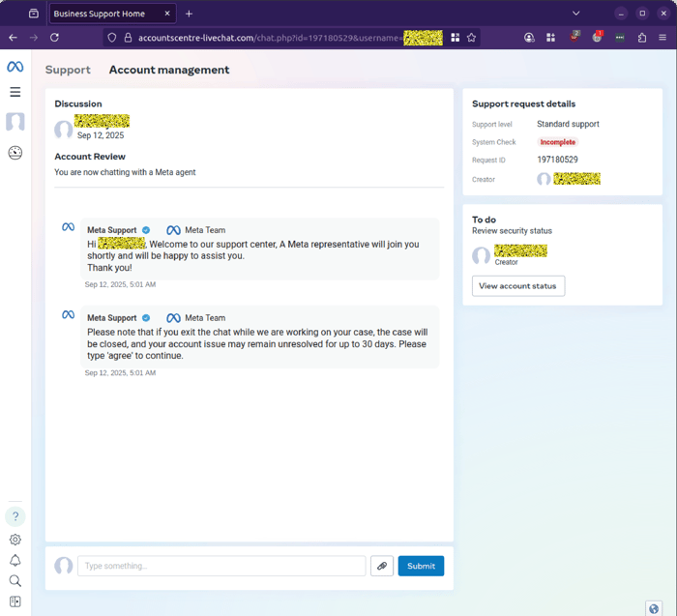Click the Support request details heading
677x616 pixels.
click(x=523, y=104)
